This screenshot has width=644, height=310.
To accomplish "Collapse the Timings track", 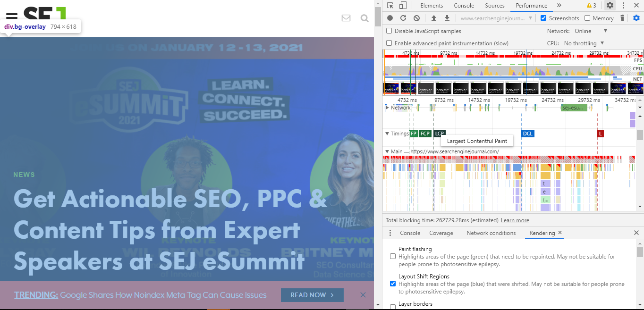I will pos(388,134).
